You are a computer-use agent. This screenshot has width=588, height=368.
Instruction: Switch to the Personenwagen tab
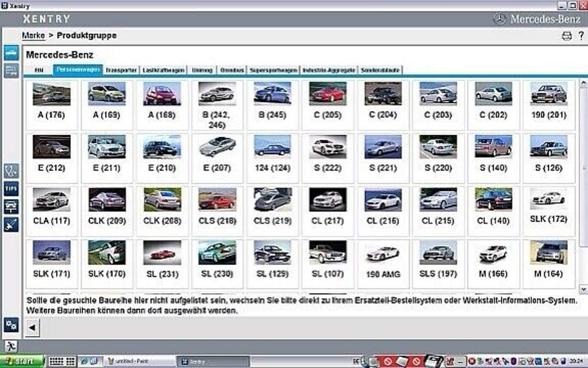click(x=78, y=70)
